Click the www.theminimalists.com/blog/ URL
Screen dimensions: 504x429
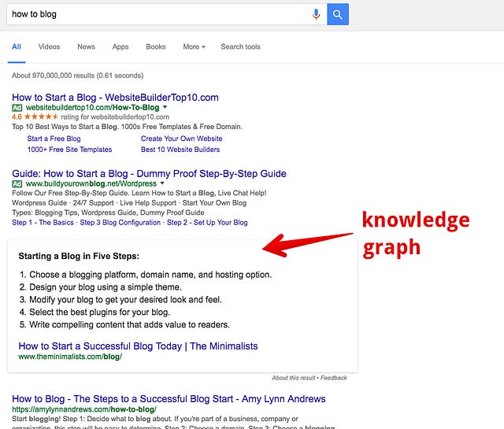point(70,357)
